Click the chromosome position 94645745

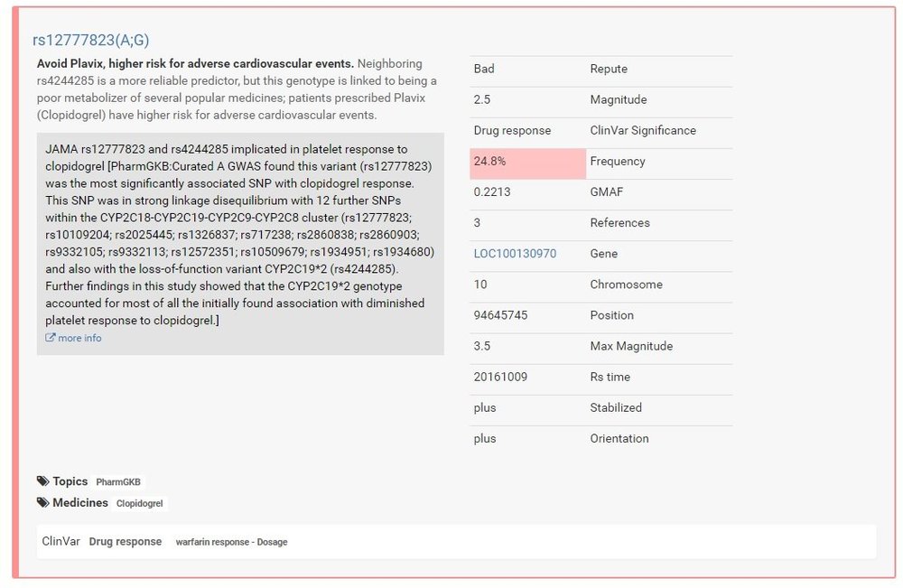click(x=502, y=315)
